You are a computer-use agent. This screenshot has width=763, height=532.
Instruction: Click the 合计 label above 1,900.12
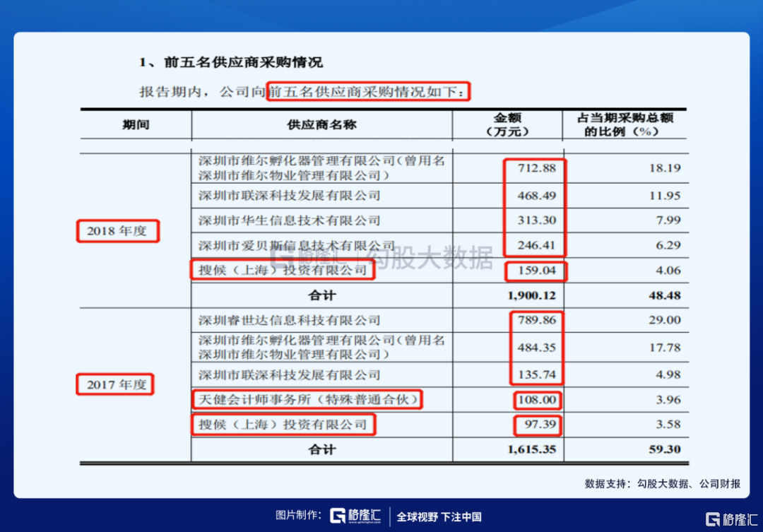click(x=321, y=295)
